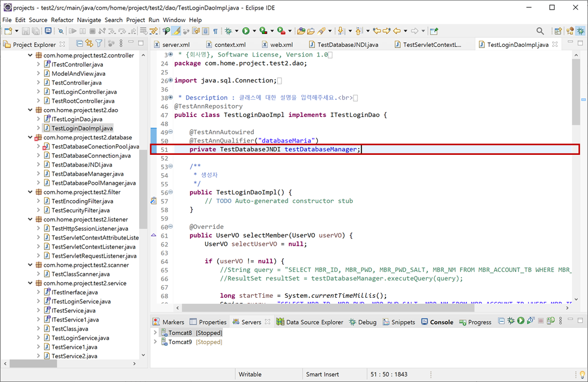Switch to server.xml editor tab
Screen dimensions: 588x382
tap(172, 45)
